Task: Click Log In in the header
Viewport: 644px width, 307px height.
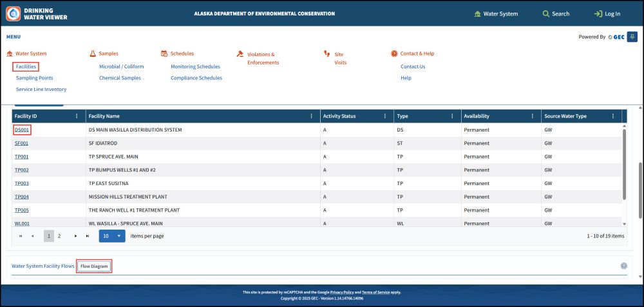Action: (607, 14)
